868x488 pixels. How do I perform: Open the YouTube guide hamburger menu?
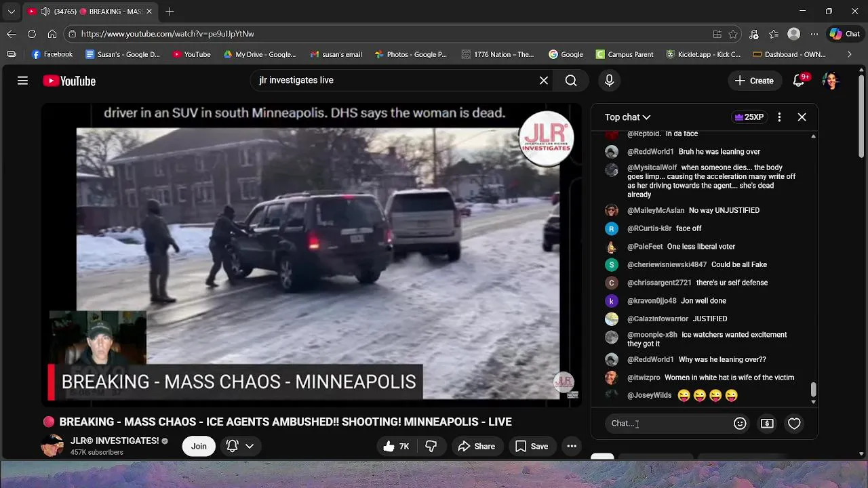(x=22, y=81)
